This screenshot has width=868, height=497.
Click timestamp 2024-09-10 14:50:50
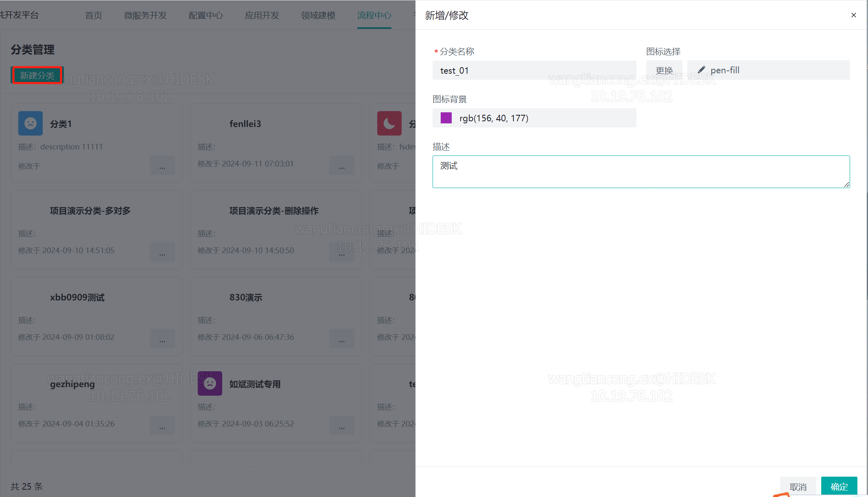pos(258,250)
